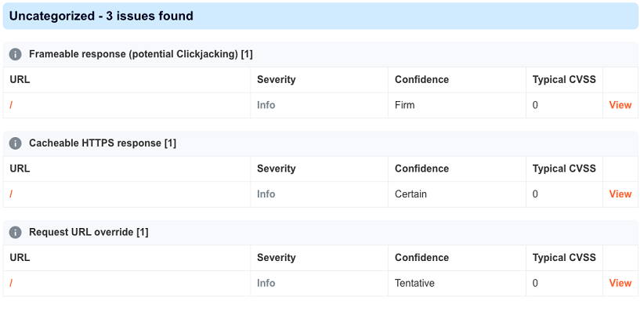View the Cacheable HTTPS response details
Image resolution: width=644 pixels, height=315 pixels.
[620, 194]
